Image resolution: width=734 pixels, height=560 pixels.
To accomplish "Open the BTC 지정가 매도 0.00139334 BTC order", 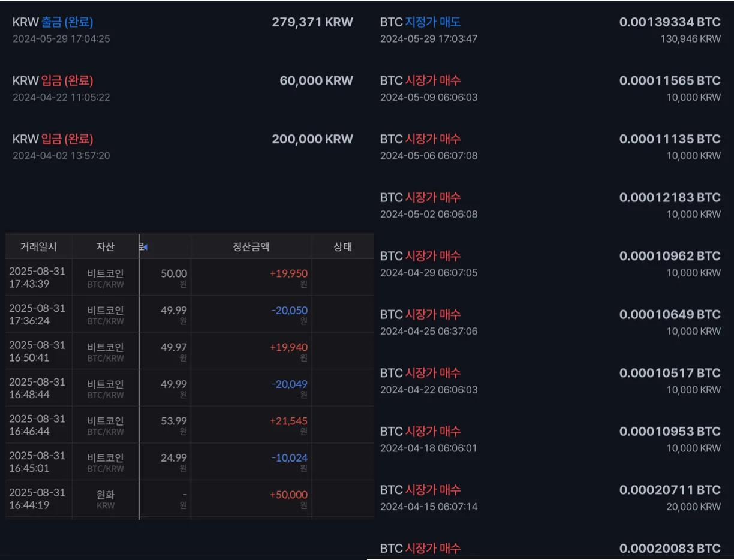I will [550, 29].
